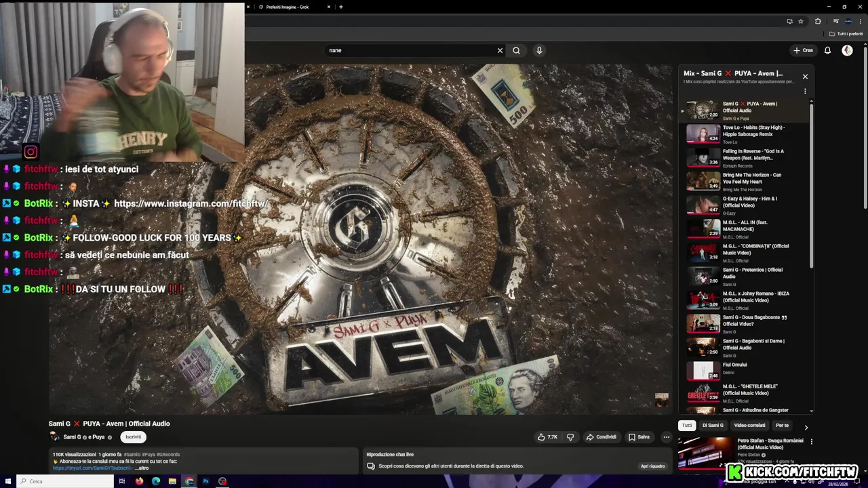Click the Crea create button

coord(803,50)
